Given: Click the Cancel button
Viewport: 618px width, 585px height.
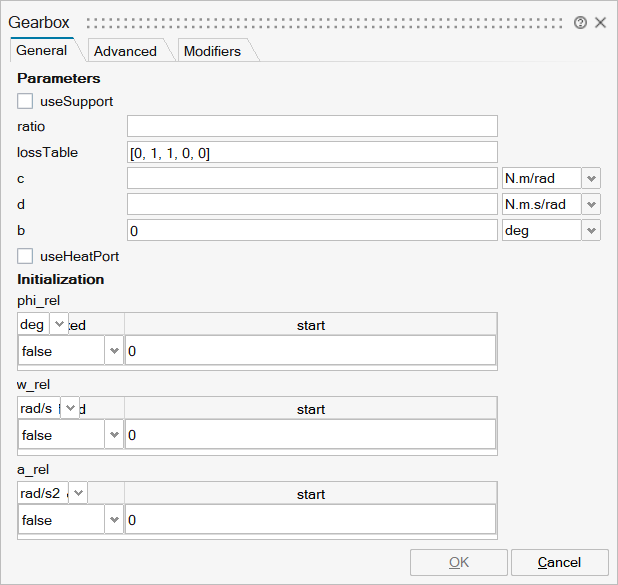Looking at the screenshot, I should coord(559,562).
